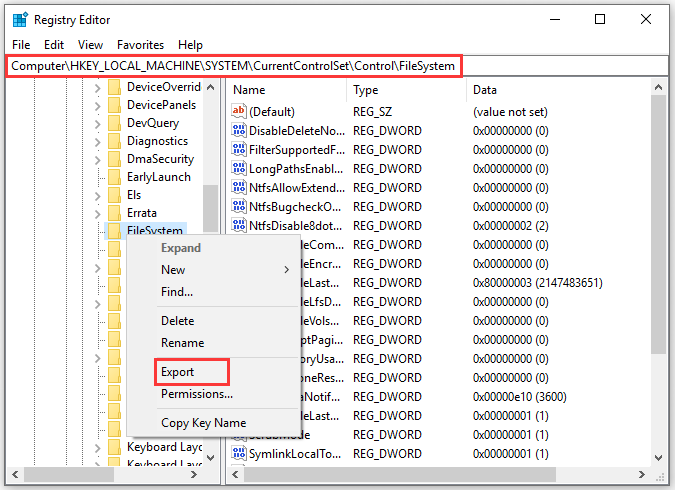Image resolution: width=675 pixels, height=490 pixels.
Task: Open the Help menu
Action: [x=190, y=45]
